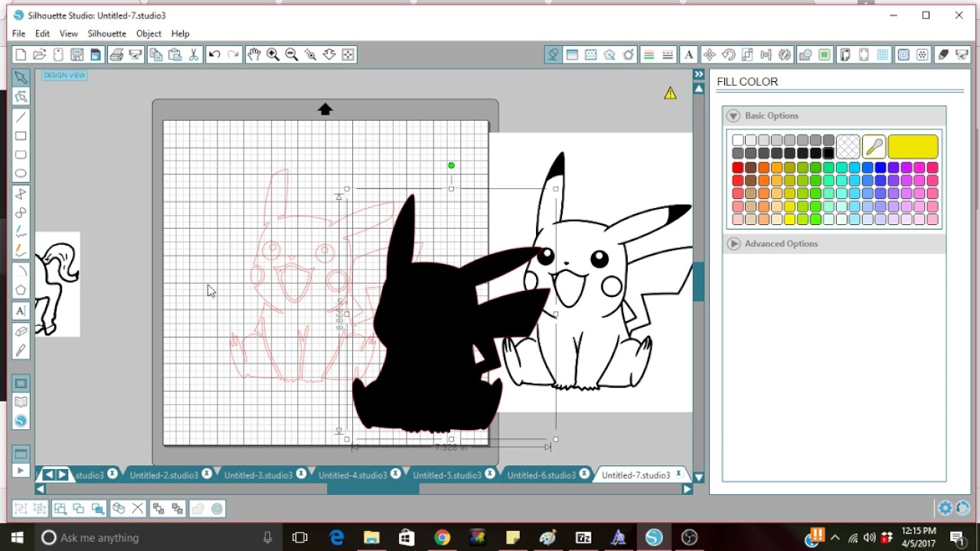Click the yellow warning triangle icon
This screenshot has height=551, width=980.
(670, 93)
